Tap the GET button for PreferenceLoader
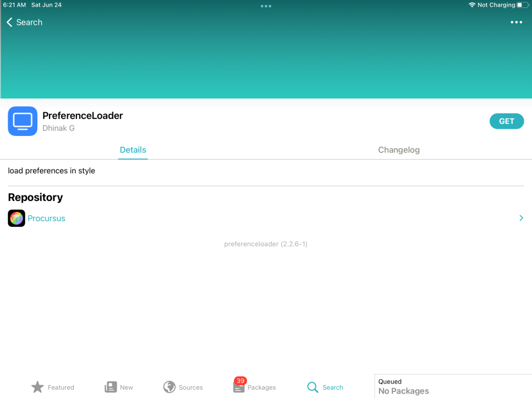 point(506,121)
